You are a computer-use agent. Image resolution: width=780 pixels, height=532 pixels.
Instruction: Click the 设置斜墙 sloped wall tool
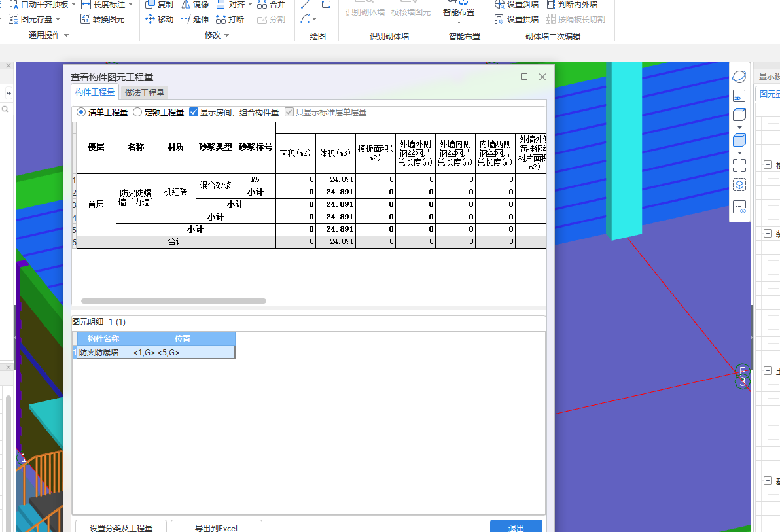(x=516, y=4)
